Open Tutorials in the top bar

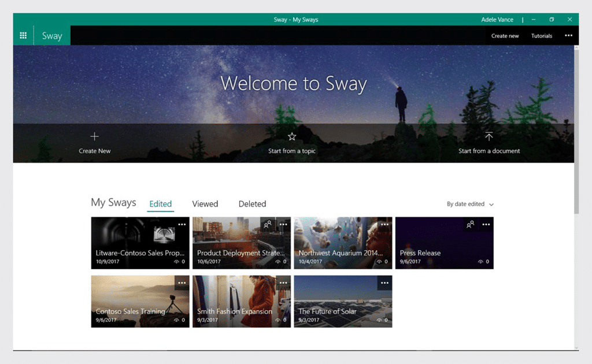[x=541, y=36]
